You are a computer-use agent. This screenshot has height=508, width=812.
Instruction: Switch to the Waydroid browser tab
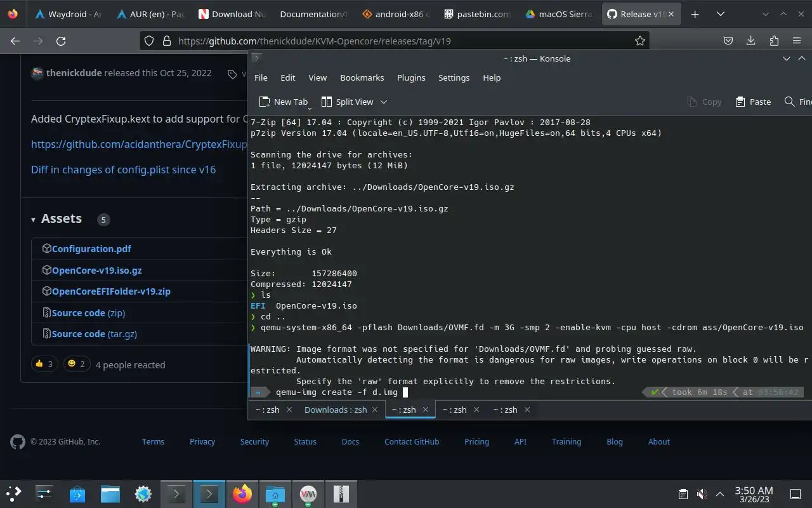coord(69,14)
